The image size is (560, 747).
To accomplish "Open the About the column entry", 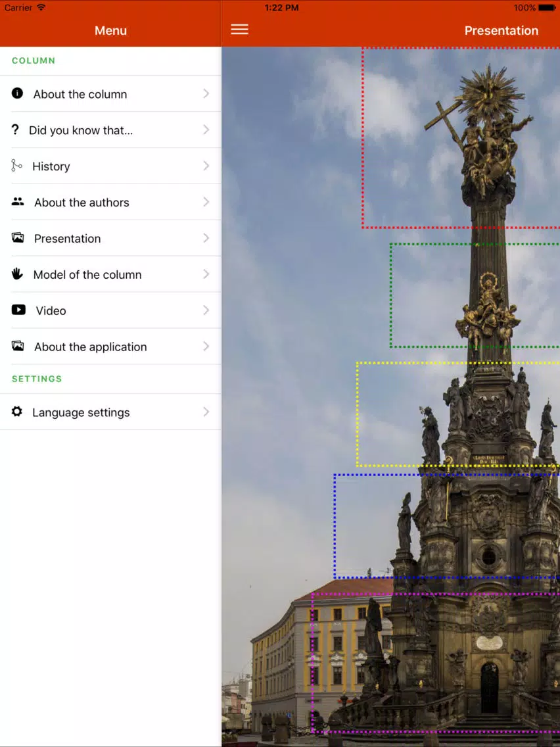I will coord(110,94).
